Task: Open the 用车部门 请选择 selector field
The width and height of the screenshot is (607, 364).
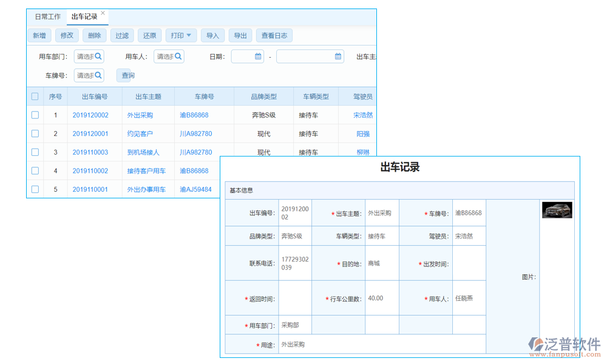Action: point(85,56)
